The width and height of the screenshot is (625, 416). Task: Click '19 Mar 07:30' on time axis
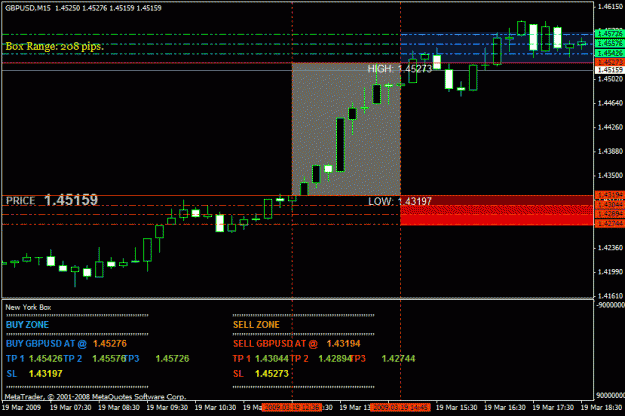coord(71,408)
